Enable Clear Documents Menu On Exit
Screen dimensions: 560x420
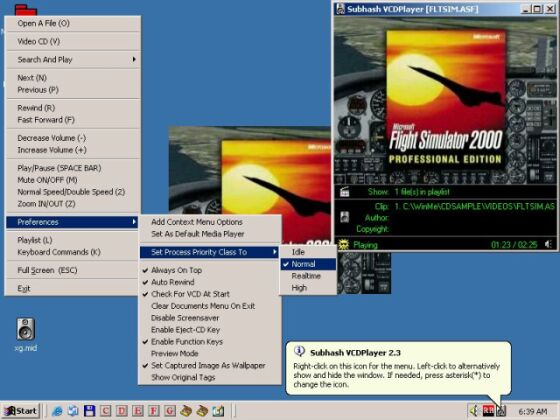click(210, 306)
